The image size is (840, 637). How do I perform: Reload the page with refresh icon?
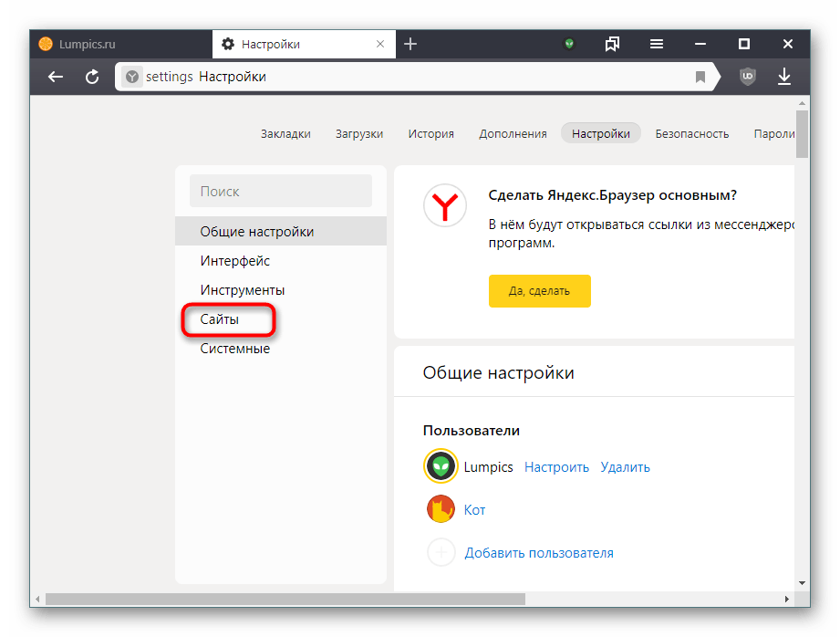click(x=92, y=77)
